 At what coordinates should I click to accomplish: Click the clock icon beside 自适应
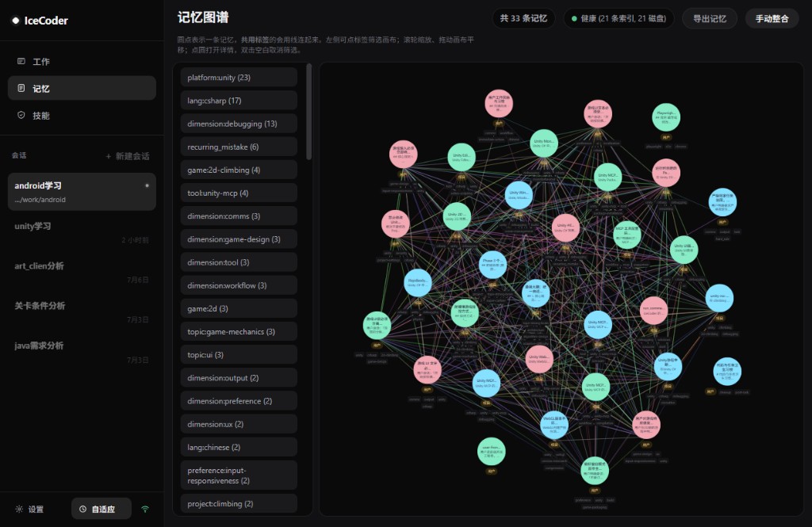pyautogui.click(x=82, y=509)
